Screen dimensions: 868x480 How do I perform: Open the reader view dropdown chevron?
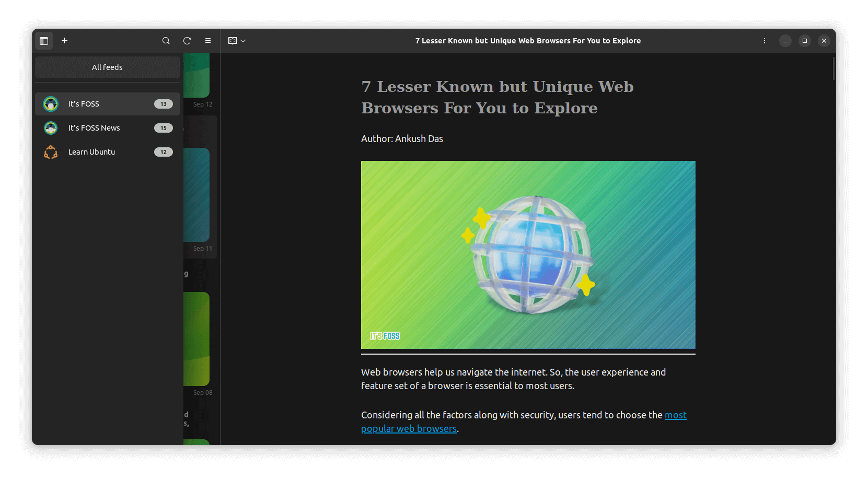tap(242, 40)
